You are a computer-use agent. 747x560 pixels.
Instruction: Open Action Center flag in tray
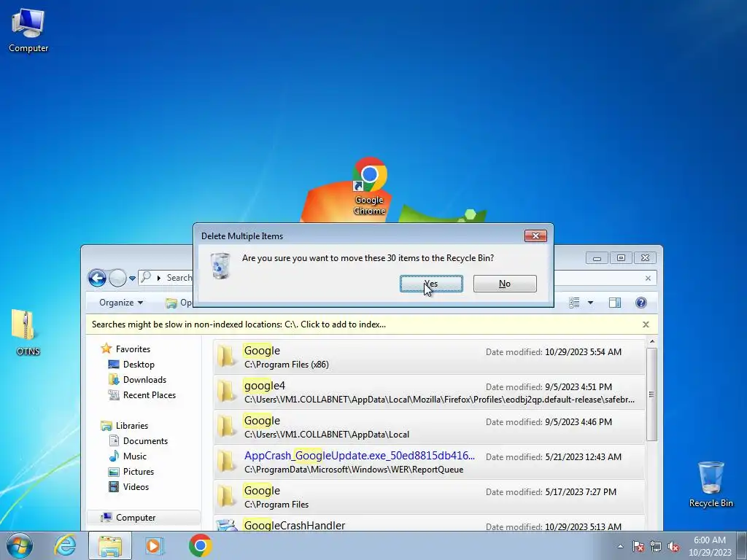pos(638,546)
